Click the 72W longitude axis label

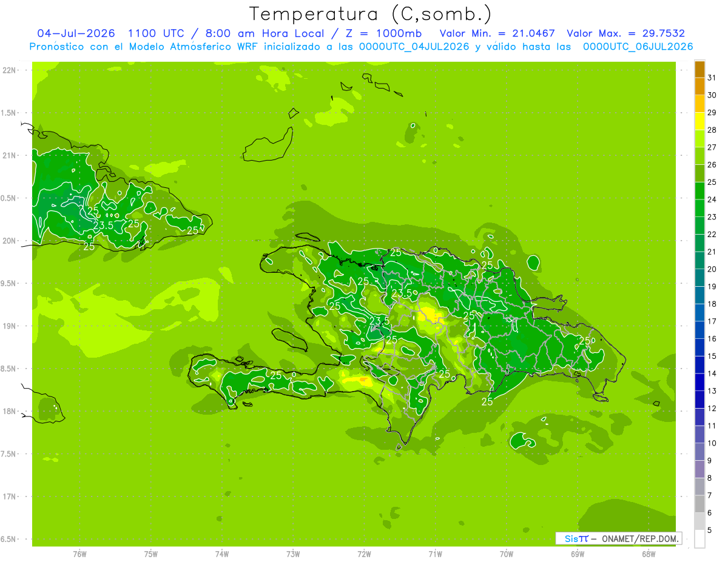(x=365, y=554)
